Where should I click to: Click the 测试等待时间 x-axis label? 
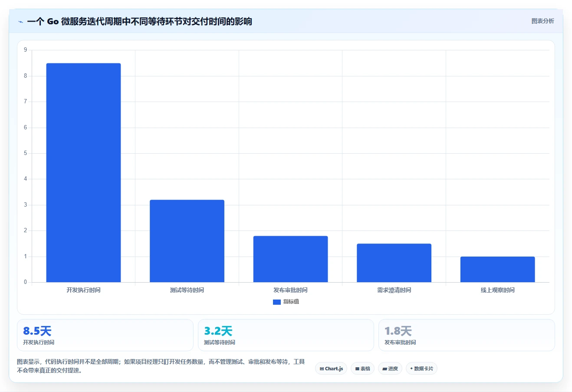[187, 290]
